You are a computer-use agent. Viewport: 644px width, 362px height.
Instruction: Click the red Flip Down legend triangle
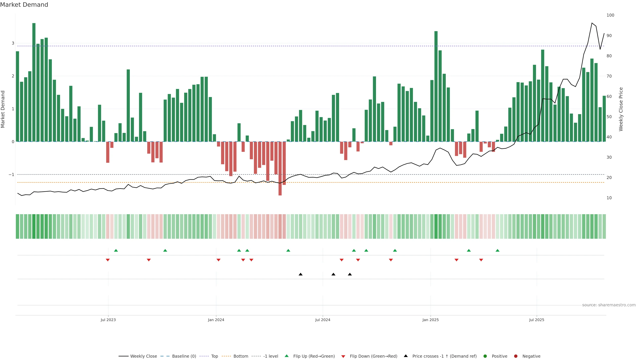(343, 356)
